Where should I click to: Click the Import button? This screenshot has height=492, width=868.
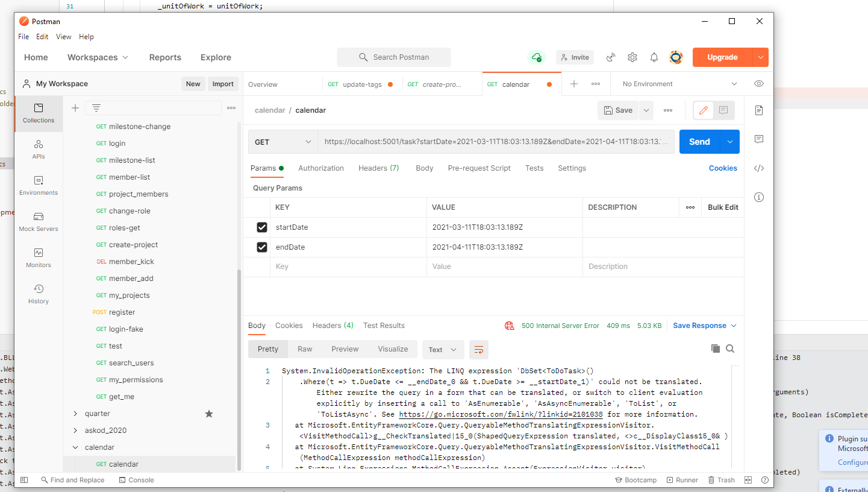223,84
